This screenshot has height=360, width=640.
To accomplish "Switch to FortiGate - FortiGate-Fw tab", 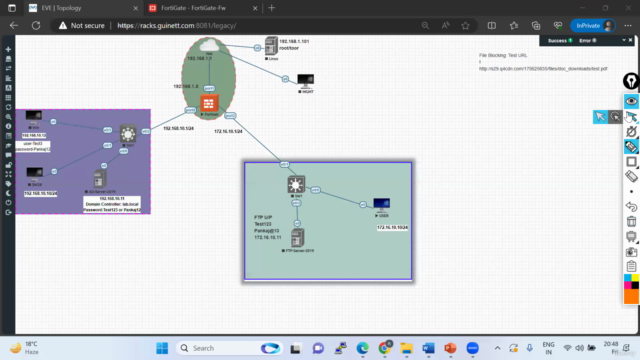I will click(203, 8).
